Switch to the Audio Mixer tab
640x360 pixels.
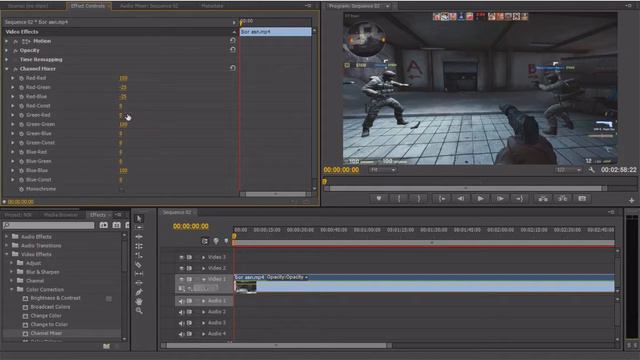coord(149,6)
